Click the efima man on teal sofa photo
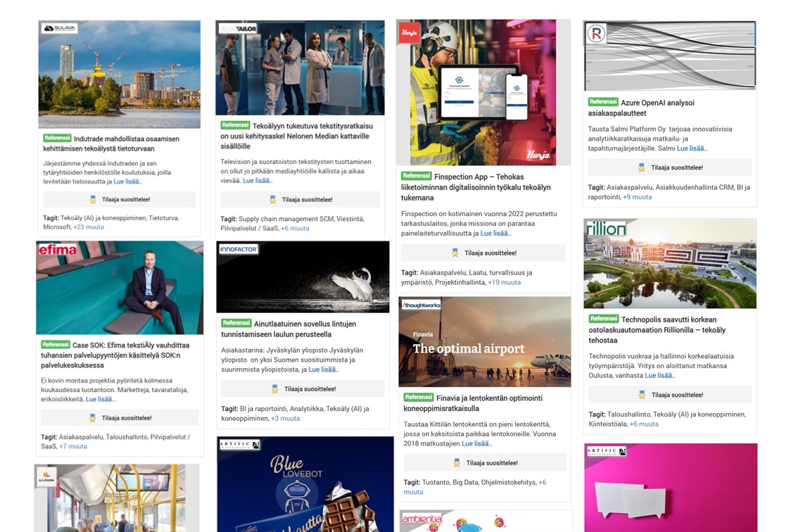The width and height of the screenshot is (798, 532). [x=120, y=288]
